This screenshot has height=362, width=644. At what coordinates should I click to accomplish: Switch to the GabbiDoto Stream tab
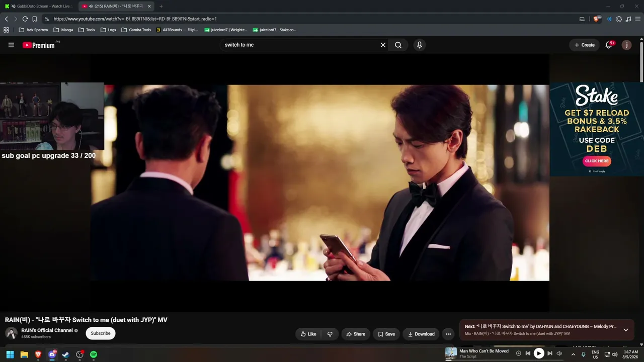(38, 6)
